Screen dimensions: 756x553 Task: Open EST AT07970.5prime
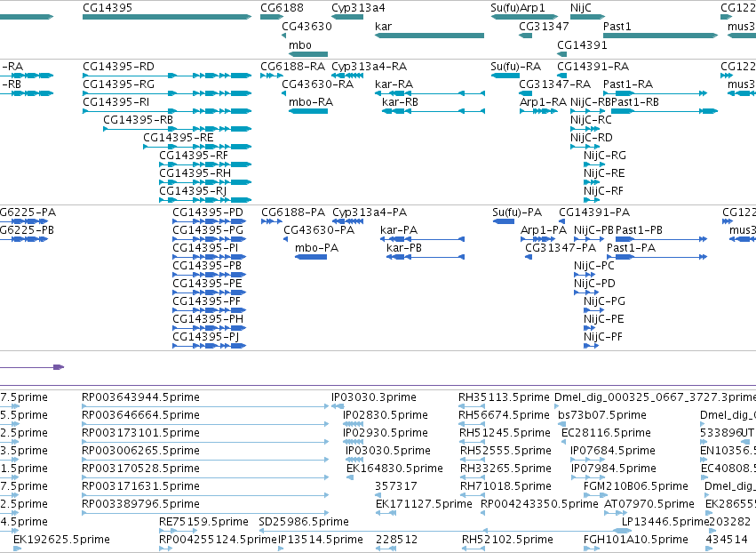pos(649,504)
